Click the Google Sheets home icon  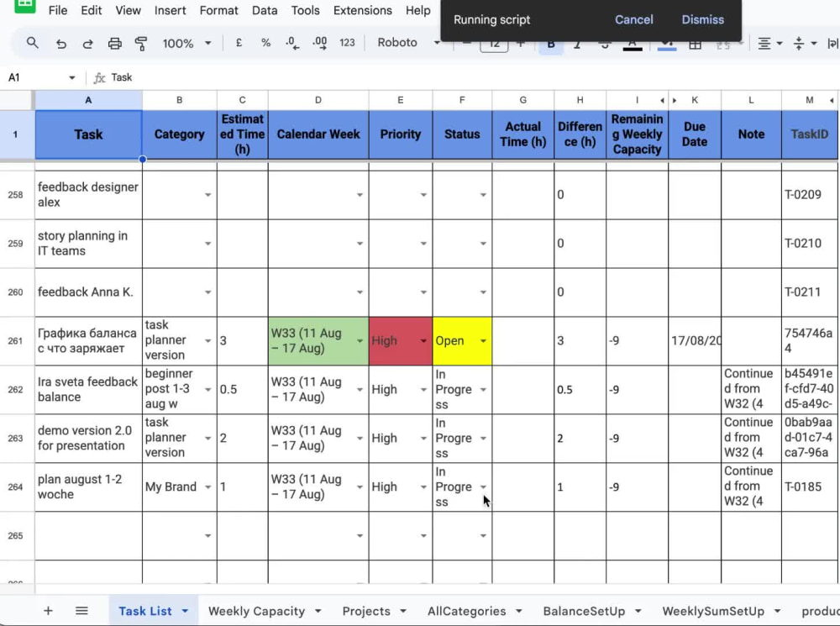pyautogui.click(x=24, y=5)
